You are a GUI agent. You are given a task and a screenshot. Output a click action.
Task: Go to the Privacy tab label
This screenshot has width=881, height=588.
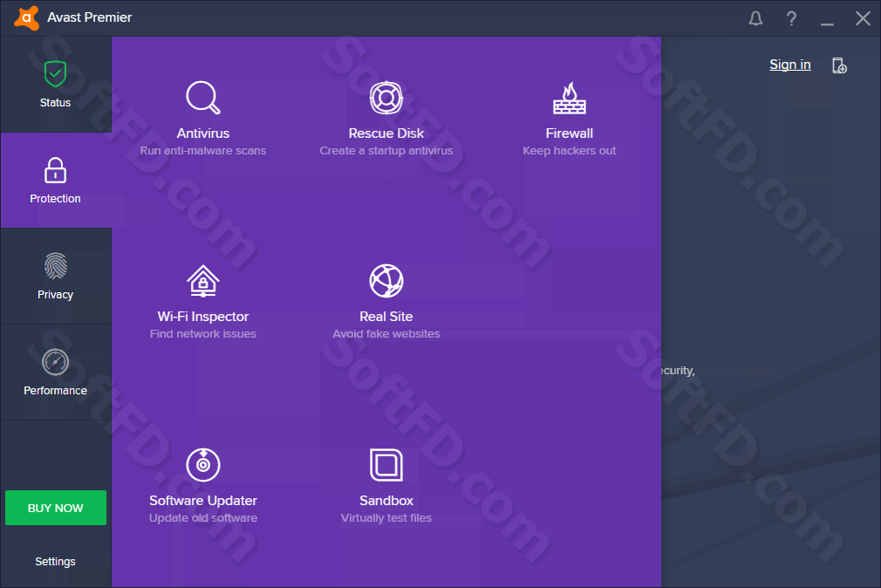[x=55, y=295]
